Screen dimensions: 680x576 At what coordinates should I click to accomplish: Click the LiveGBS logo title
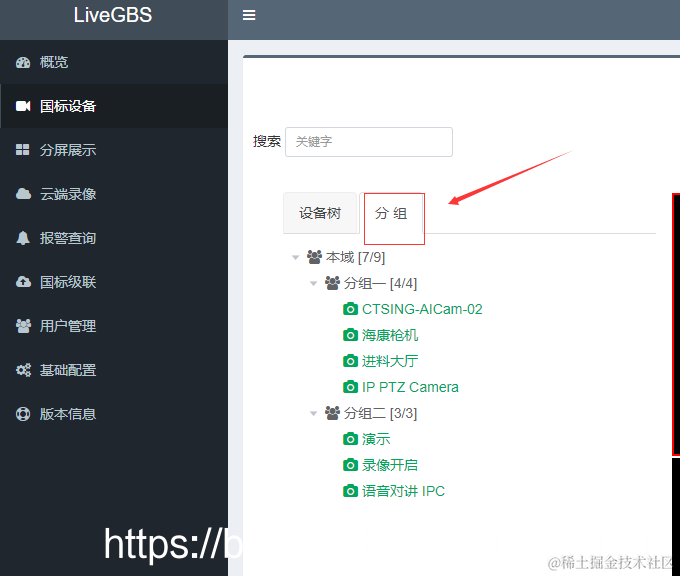[x=113, y=15]
